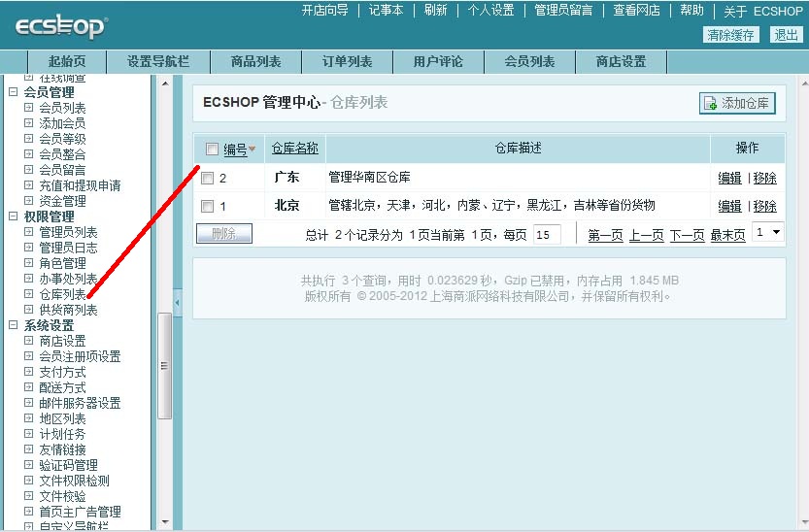This screenshot has height=532, width=809.
Task: Check the box for warehouse 广东
Action: (x=207, y=178)
